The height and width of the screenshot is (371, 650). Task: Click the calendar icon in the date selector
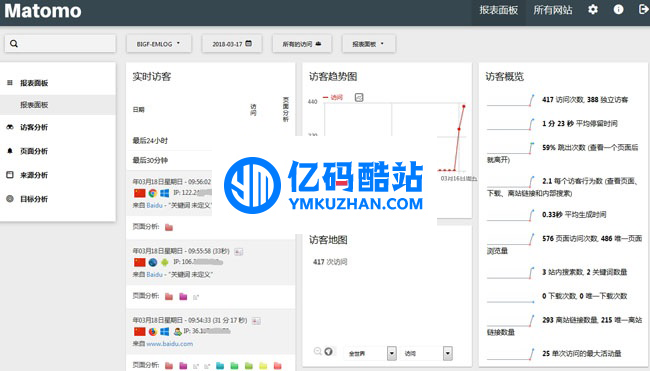[x=248, y=44]
